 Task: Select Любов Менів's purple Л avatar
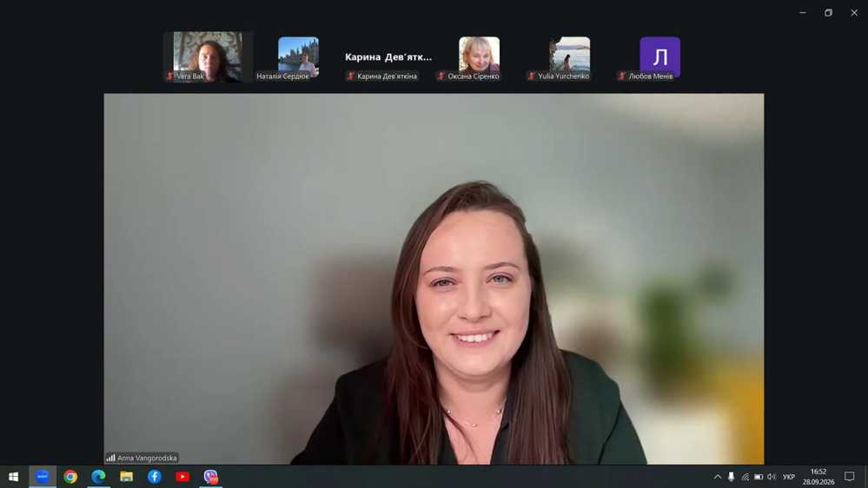tap(659, 56)
